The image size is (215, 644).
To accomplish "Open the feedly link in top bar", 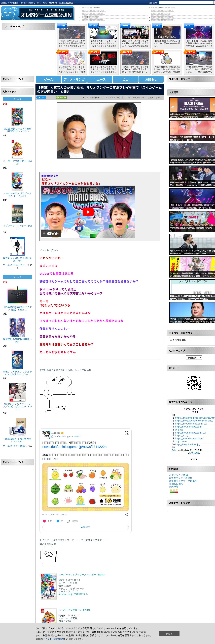I will (x=32, y=3).
